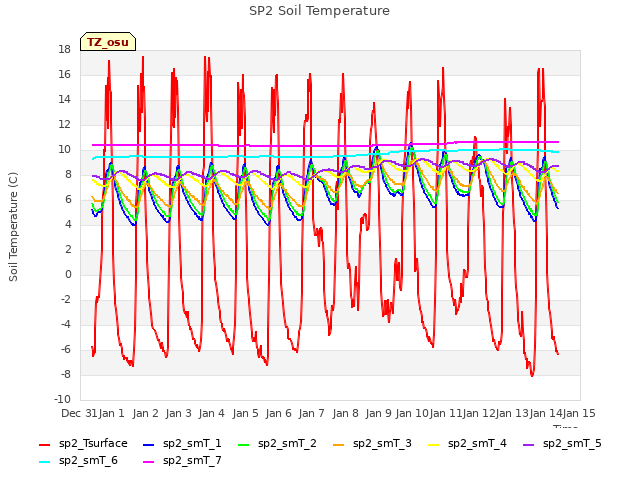Click the green sp2_smT_2 legend swatch

pyautogui.click(x=244, y=444)
